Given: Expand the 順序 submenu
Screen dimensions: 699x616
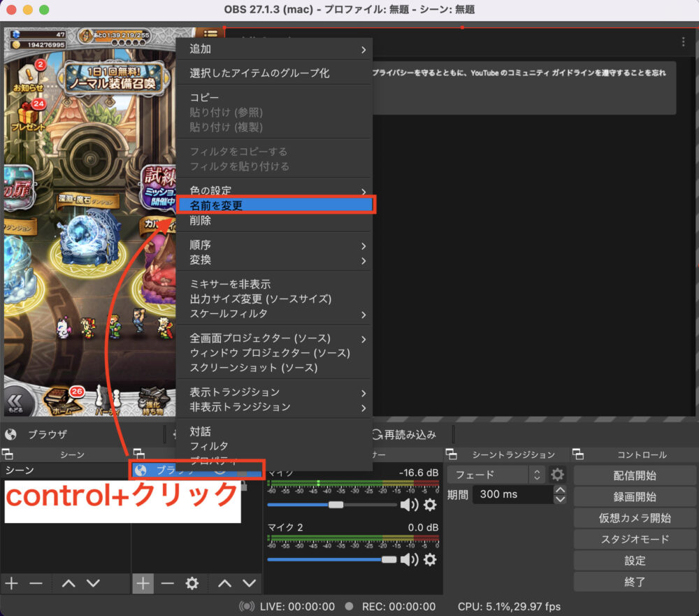Looking at the screenshot, I should coord(275,245).
